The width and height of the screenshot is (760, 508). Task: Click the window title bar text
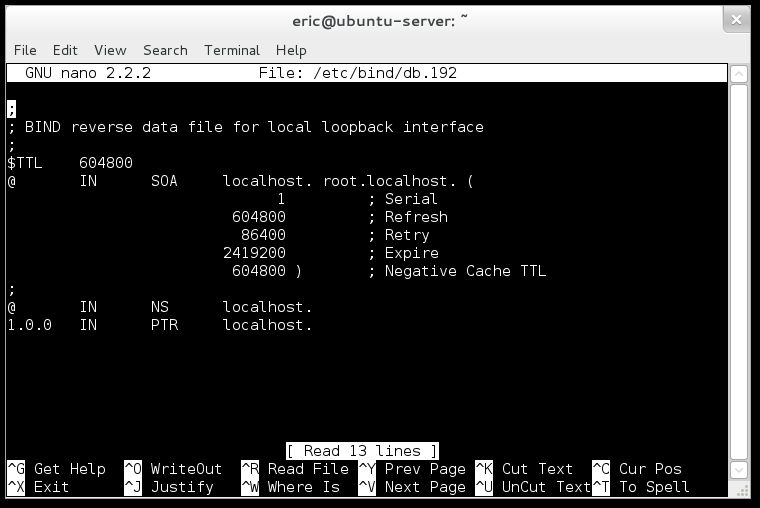(380, 20)
